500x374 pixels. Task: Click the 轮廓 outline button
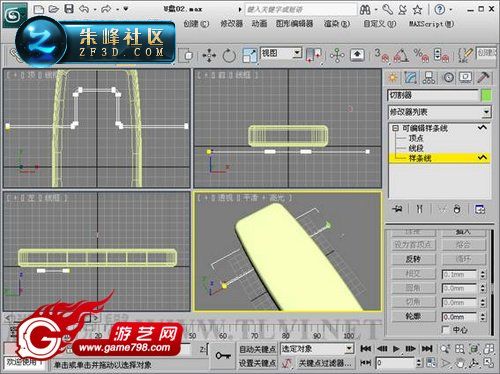(x=413, y=316)
